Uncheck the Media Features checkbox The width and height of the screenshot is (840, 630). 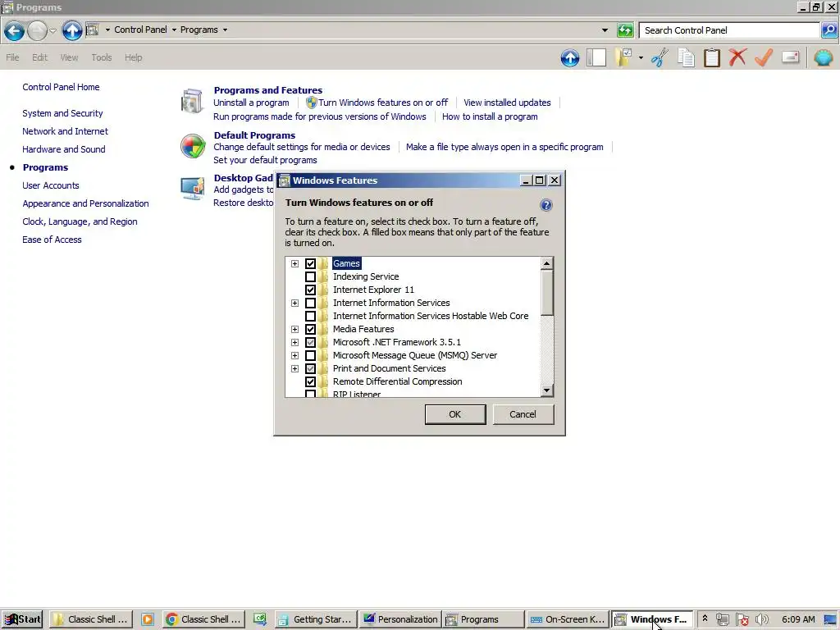point(310,329)
